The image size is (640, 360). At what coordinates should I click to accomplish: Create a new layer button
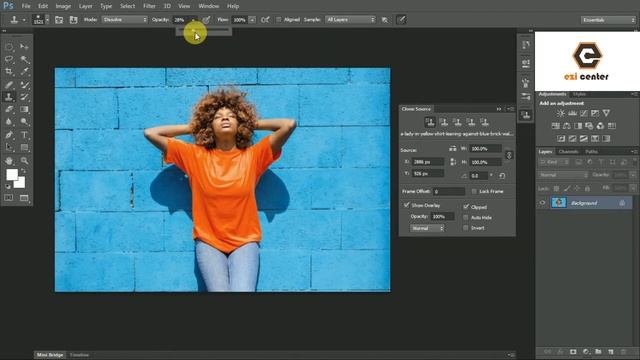tap(611, 351)
